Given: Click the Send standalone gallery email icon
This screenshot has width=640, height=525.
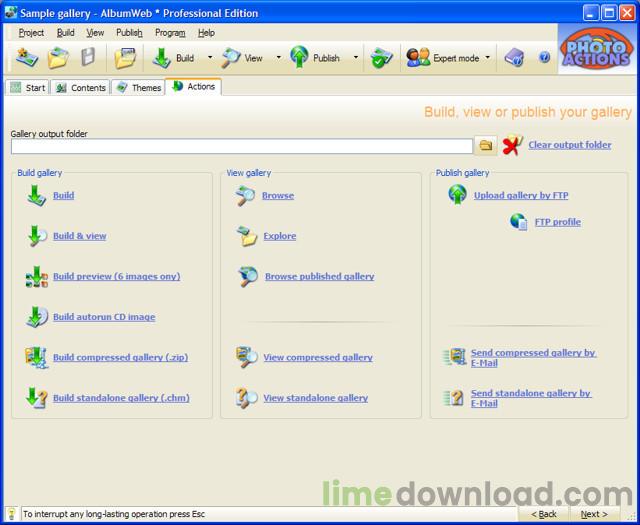Looking at the screenshot, I should [x=453, y=398].
